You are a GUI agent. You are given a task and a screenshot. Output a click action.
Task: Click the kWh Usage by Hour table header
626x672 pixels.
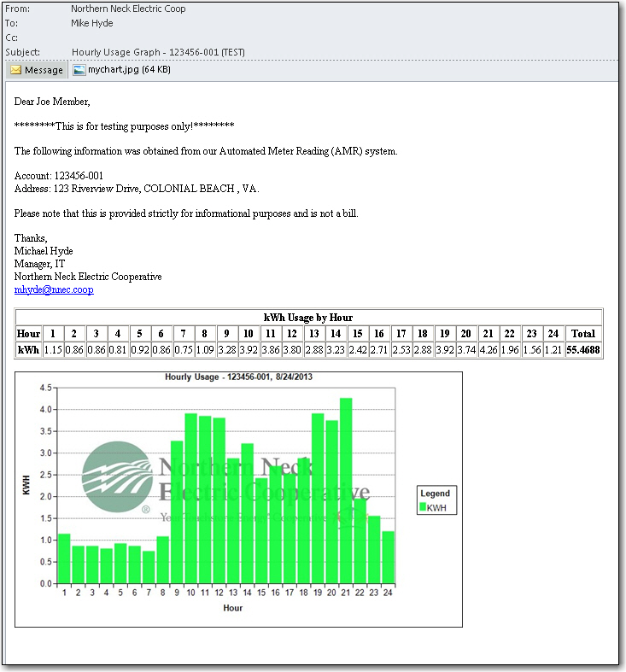(x=308, y=317)
